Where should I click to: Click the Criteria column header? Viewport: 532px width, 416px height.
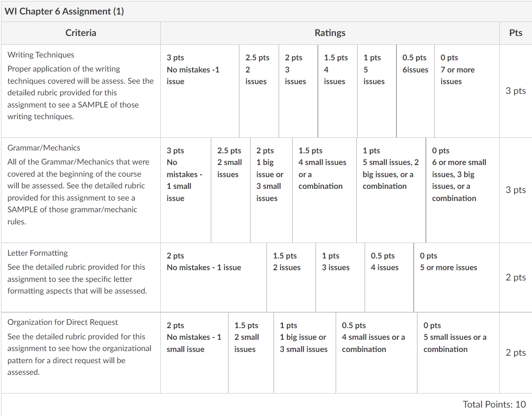[x=81, y=33]
